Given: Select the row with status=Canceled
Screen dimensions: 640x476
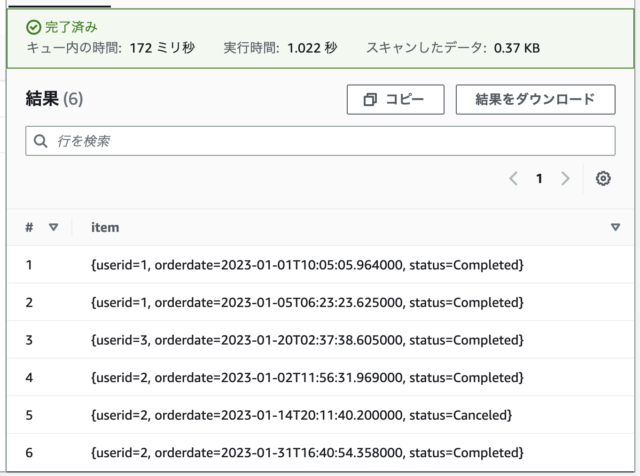Looking at the screenshot, I should coord(320,415).
